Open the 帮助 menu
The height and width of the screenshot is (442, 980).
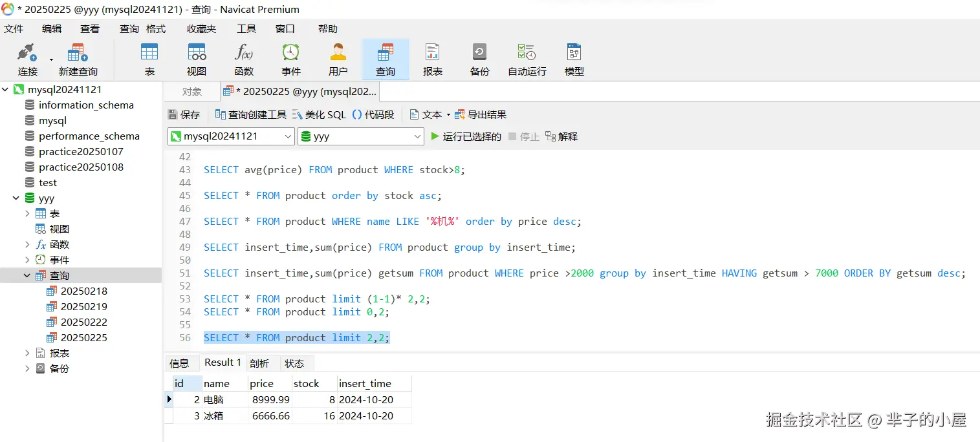click(328, 28)
